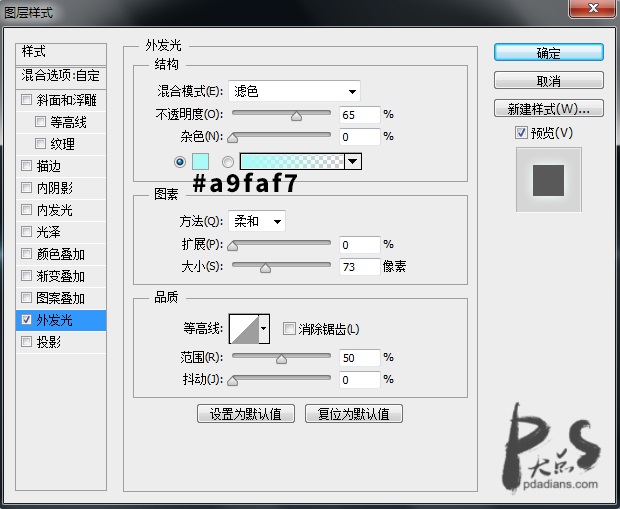620x509 pixels.
Task: Click the 等高线 contour thumbnail
Action: pyautogui.click(x=244, y=329)
